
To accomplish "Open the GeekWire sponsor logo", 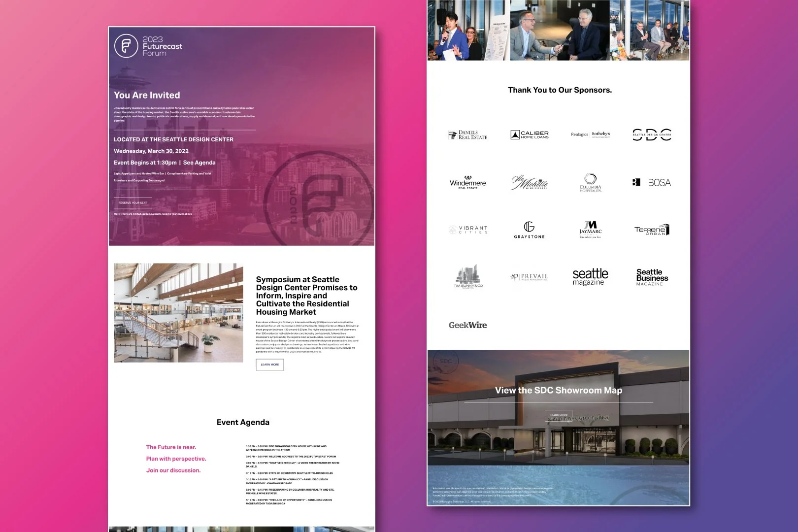I will [x=468, y=325].
